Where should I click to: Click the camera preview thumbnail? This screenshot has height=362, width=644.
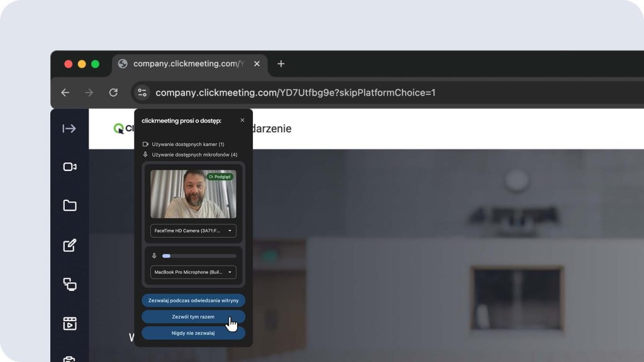(x=193, y=194)
